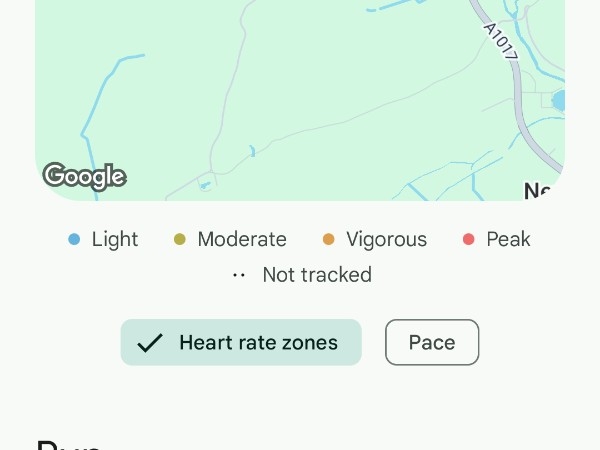The width and height of the screenshot is (600, 450).
Task: Toggle the Heart rate zones chip
Action: click(241, 342)
